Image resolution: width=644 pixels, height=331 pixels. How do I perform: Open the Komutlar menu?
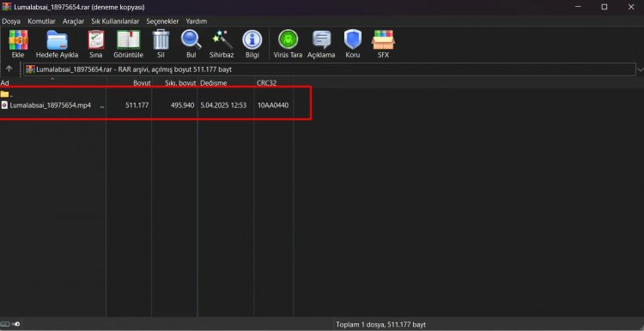pyautogui.click(x=41, y=21)
